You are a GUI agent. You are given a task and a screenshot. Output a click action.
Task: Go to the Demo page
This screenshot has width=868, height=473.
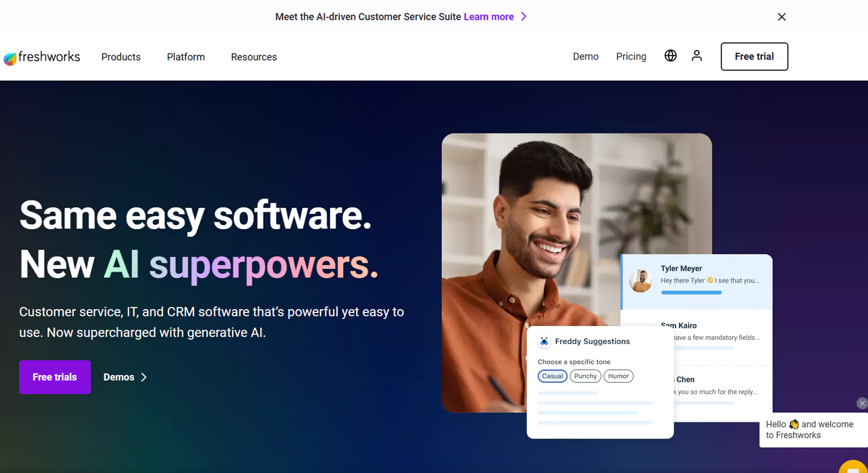(x=586, y=56)
